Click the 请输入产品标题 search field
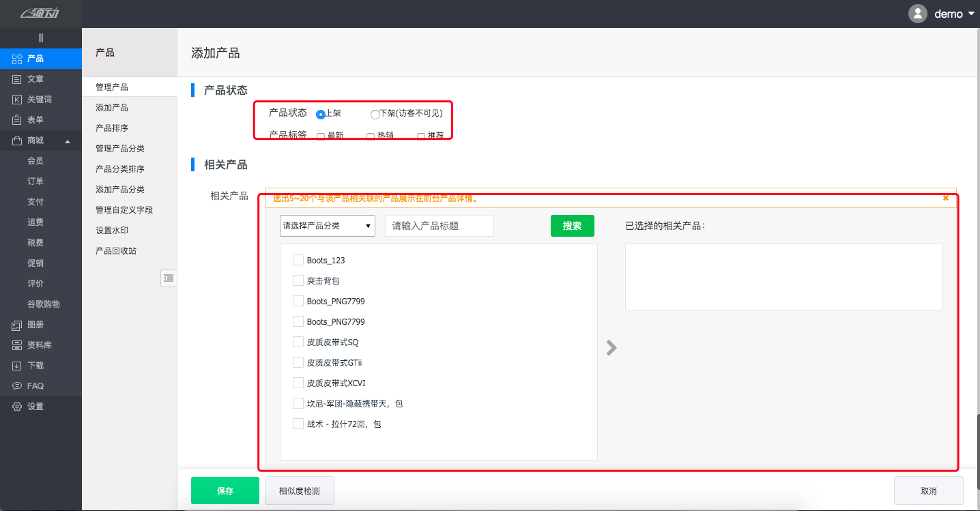Screen dimensions: 980x511 (x=439, y=226)
